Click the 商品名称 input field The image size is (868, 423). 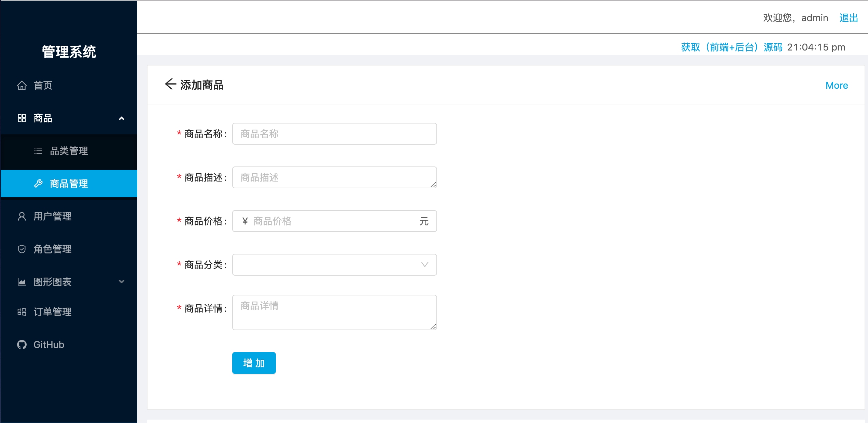tap(335, 133)
